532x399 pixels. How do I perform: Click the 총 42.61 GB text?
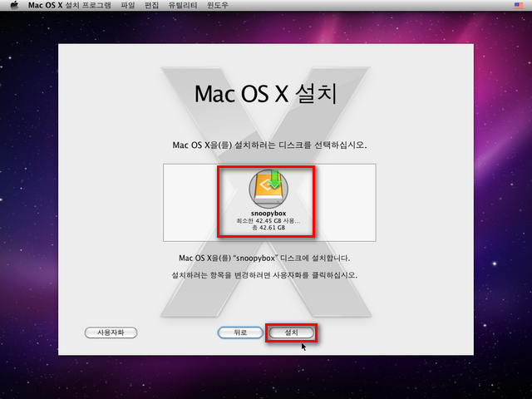pos(268,228)
